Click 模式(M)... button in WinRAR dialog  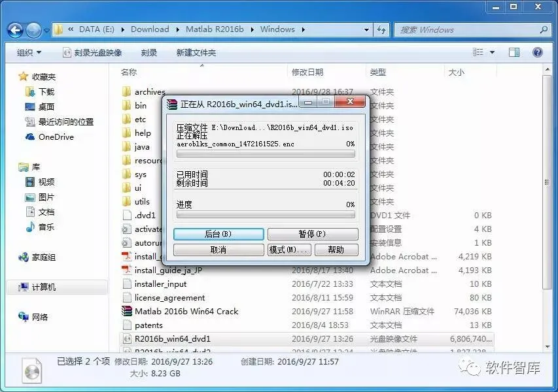point(289,250)
